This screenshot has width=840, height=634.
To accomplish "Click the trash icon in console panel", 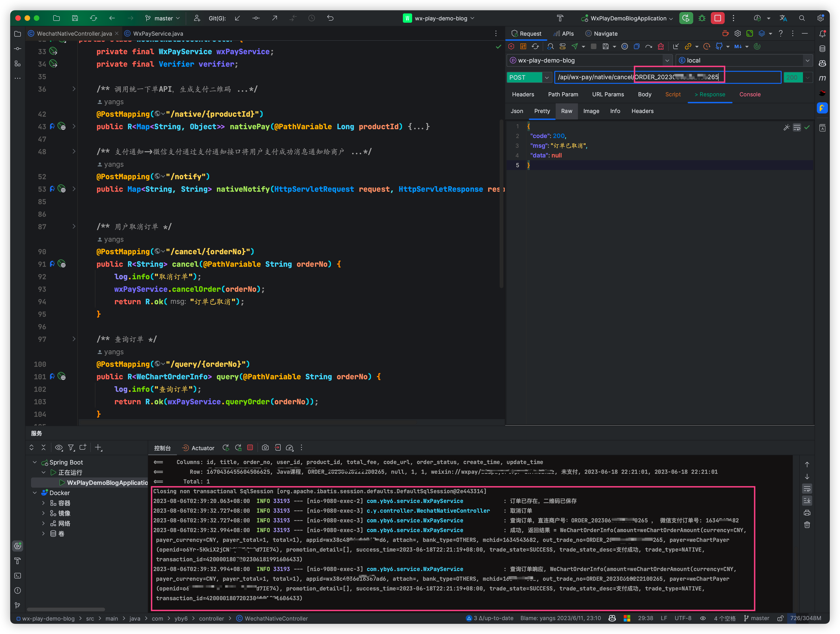I will point(807,525).
